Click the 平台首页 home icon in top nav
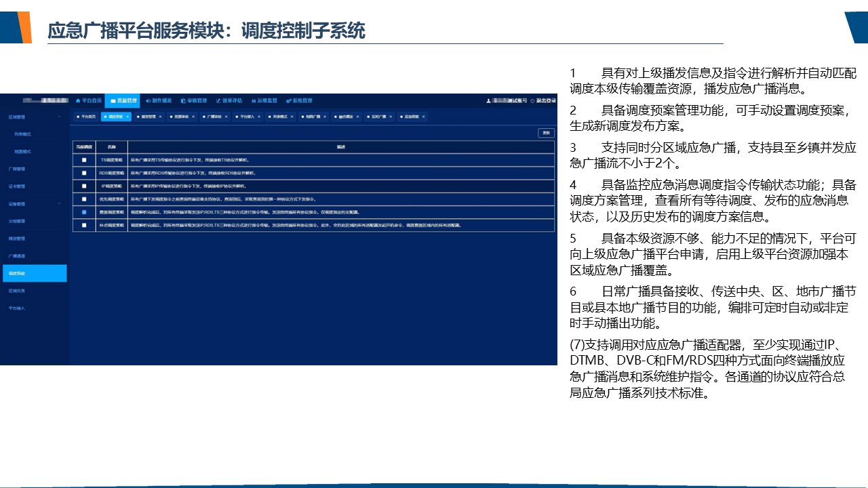The width and height of the screenshot is (868, 488). pos(78,100)
